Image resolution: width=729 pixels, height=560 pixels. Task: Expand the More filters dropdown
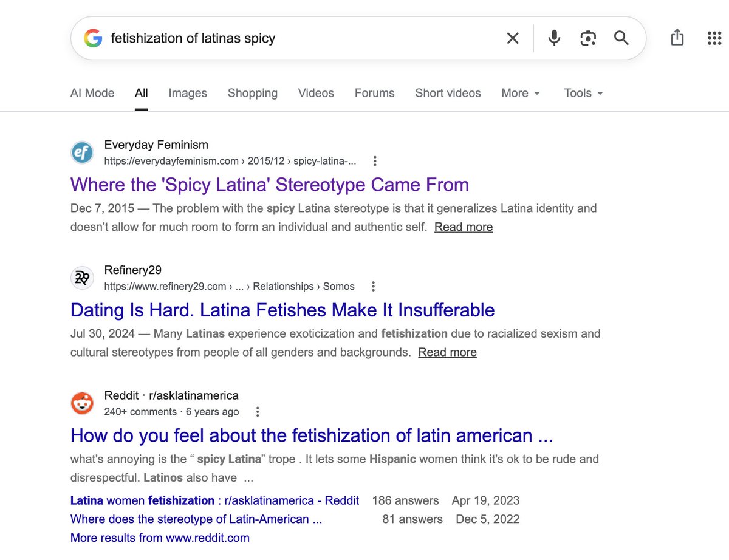[x=521, y=93]
